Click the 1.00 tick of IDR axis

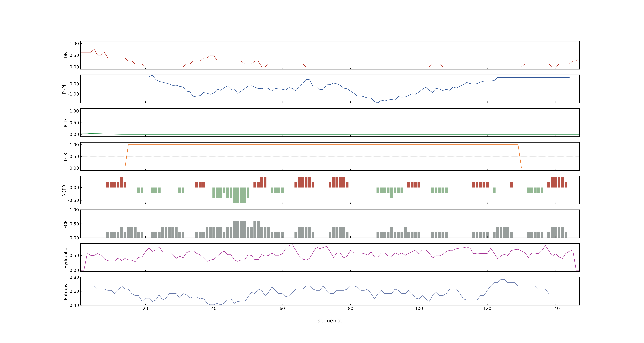pyautogui.click(x=74, y=44)
